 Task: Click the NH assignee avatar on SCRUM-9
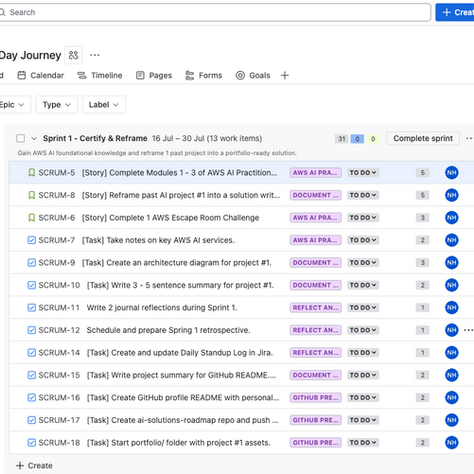click(452, 263)
